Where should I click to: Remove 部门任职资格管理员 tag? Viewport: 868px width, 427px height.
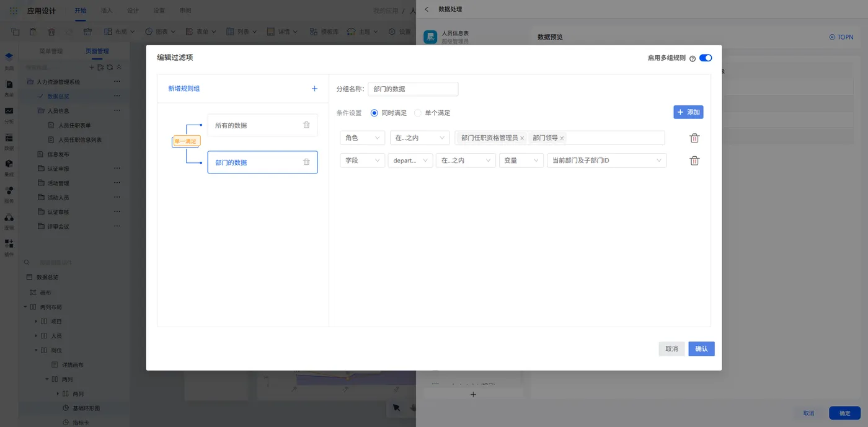[x=522, y=138]
